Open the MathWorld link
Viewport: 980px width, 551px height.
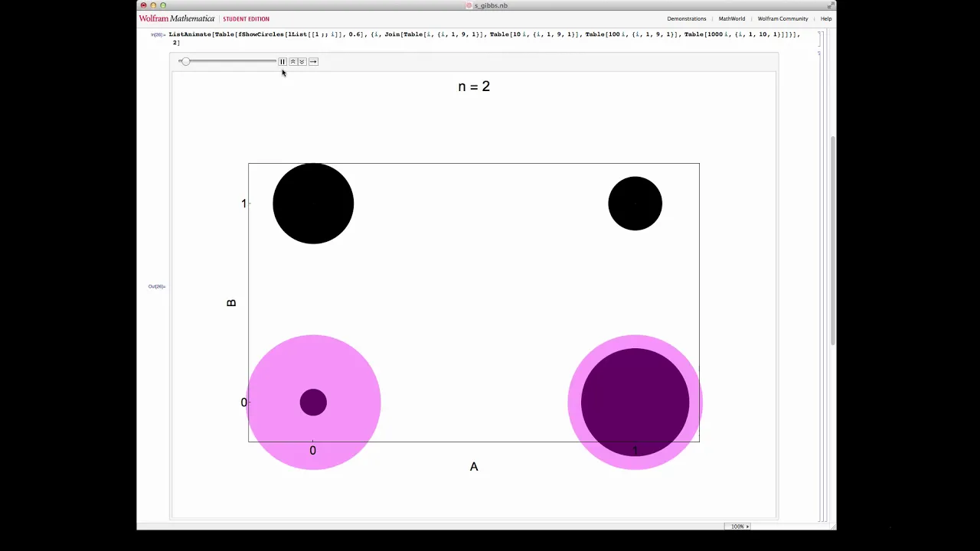pos(731,18)
